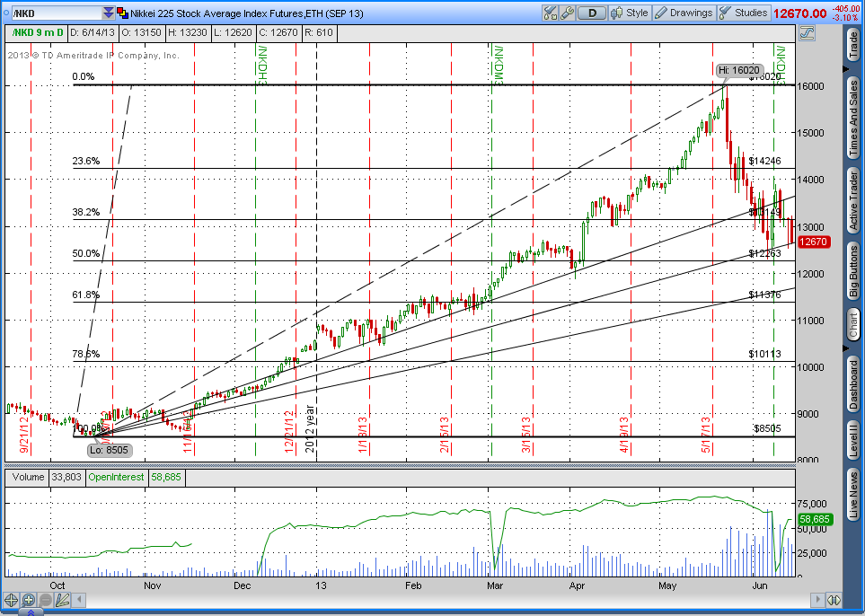This screenshot has width=865, height=616.
Task: Click the colored link squares icon beside symbol
Action: (122, 13)
